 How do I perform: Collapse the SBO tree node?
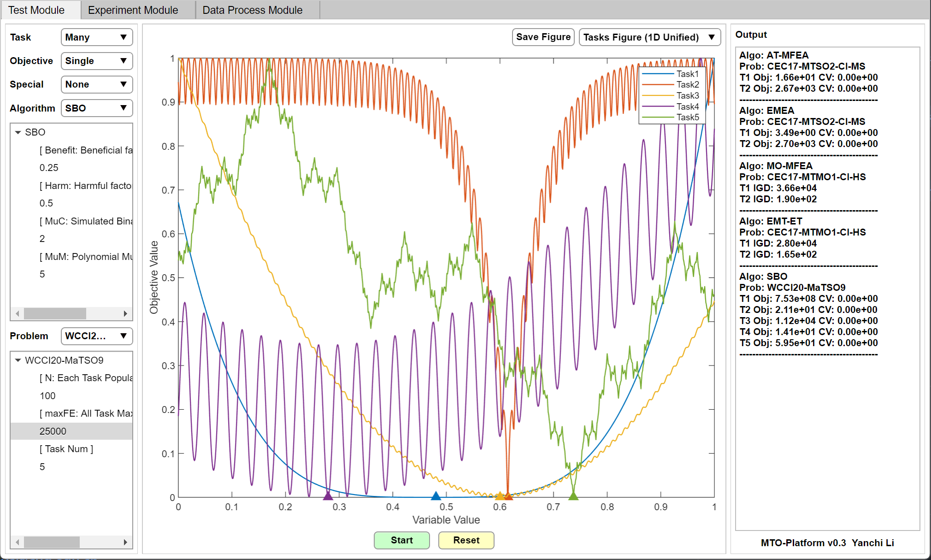click(18, 132)
